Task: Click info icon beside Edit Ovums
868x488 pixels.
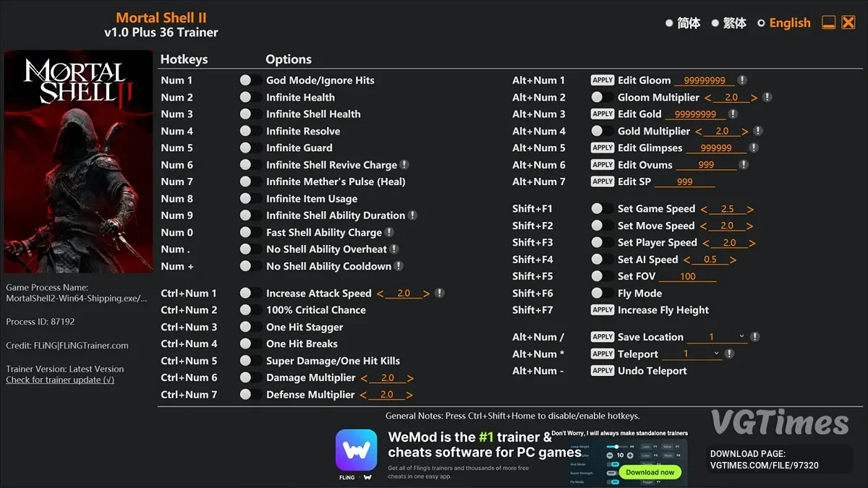Action: [x=744, y=165]
